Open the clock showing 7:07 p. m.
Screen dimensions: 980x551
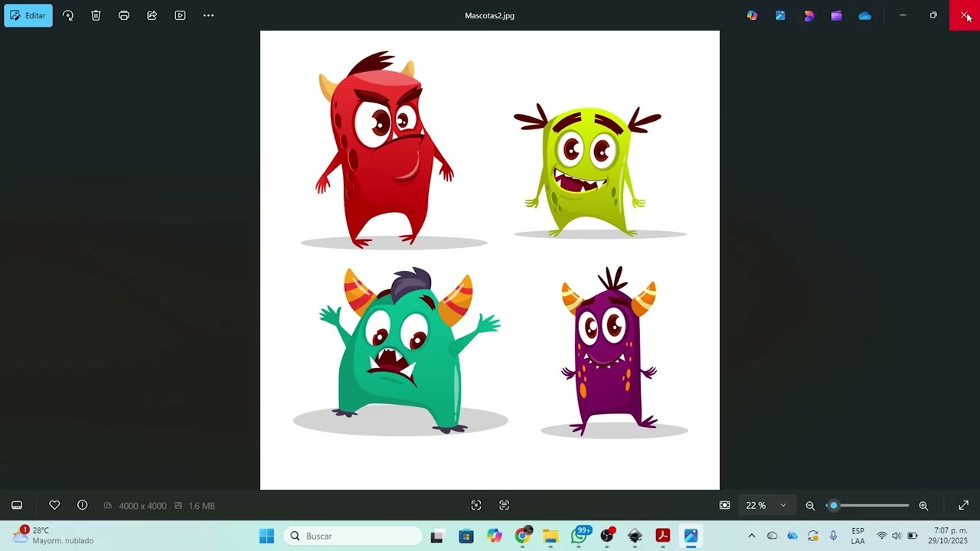[x=948, y=536]
